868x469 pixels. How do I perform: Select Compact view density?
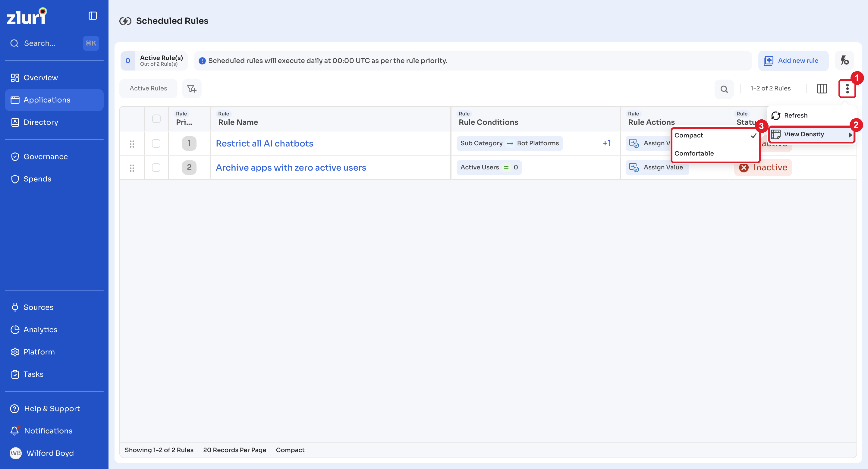point(715,135)
